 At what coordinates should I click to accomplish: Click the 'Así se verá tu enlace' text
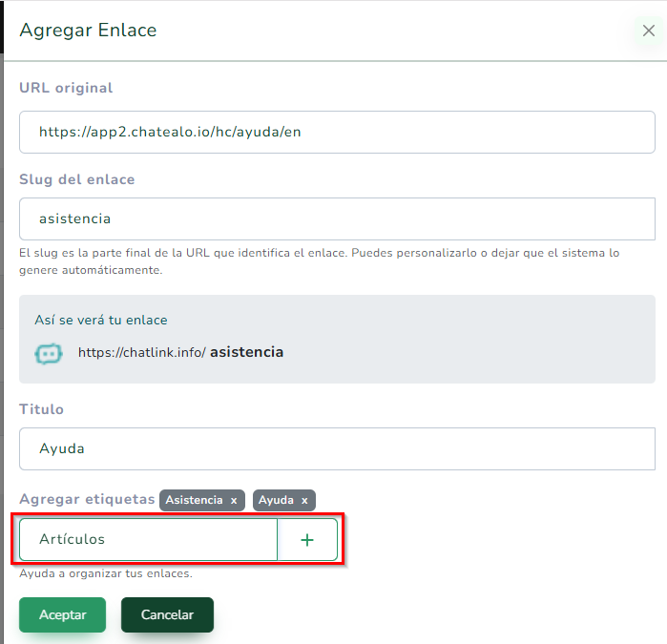click(101, 321)
